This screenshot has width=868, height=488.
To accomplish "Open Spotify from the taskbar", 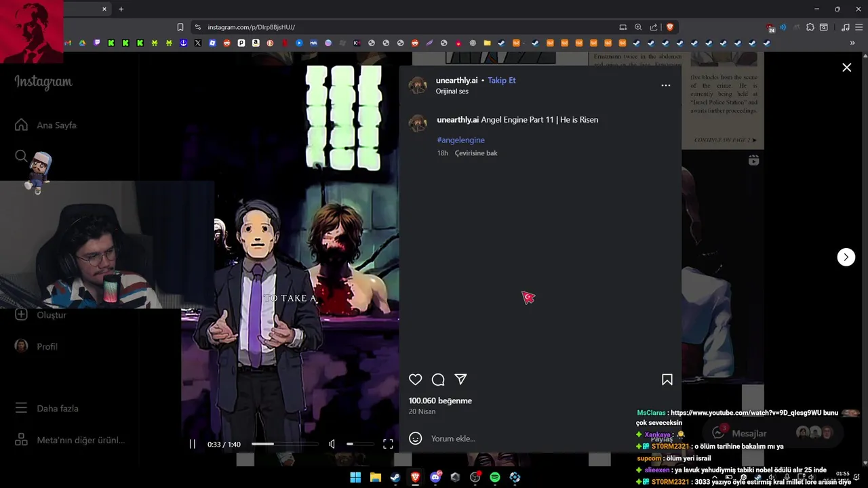I will click(495, 477).
